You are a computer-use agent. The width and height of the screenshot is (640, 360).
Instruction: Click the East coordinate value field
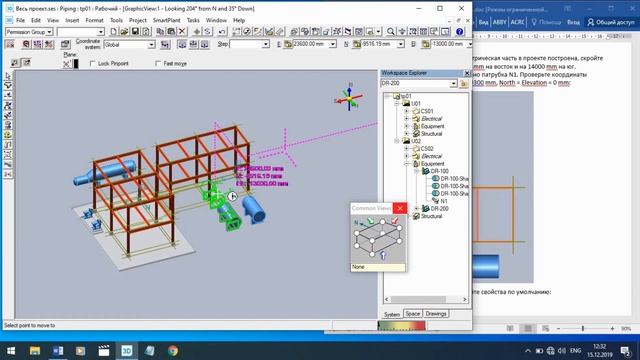311,44
